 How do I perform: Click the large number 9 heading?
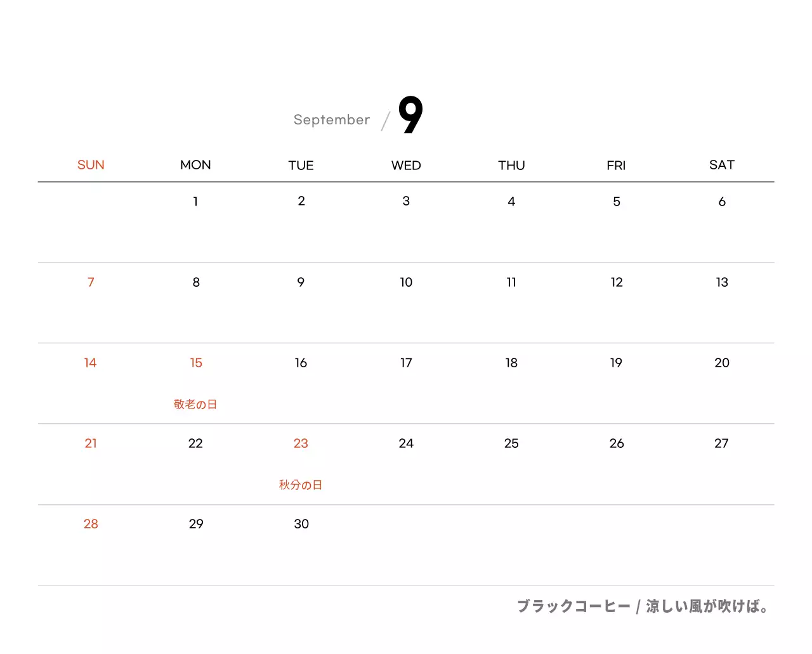410,115
